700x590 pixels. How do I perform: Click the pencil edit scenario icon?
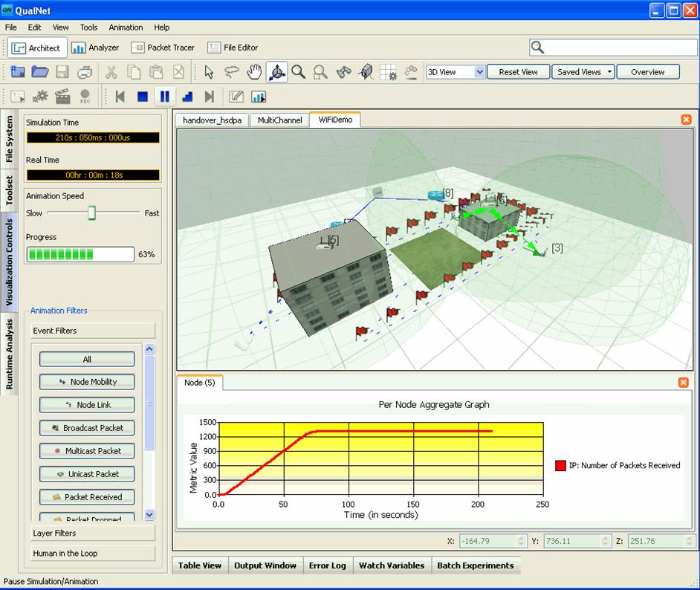[x=236, y=97]
